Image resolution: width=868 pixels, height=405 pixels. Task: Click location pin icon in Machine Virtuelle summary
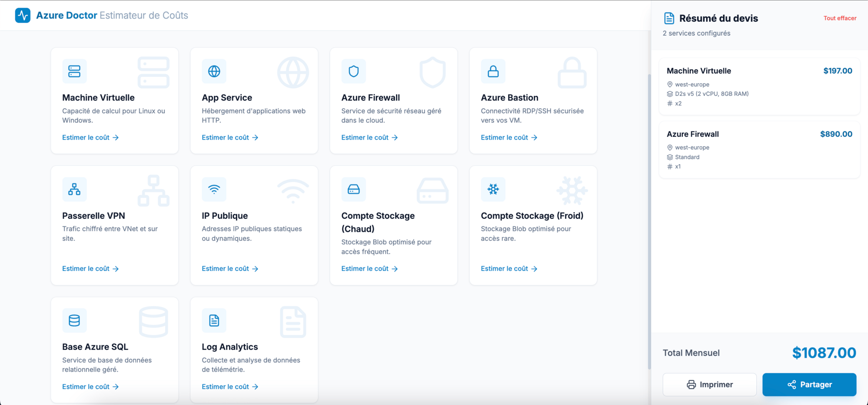tap(670, 85)
